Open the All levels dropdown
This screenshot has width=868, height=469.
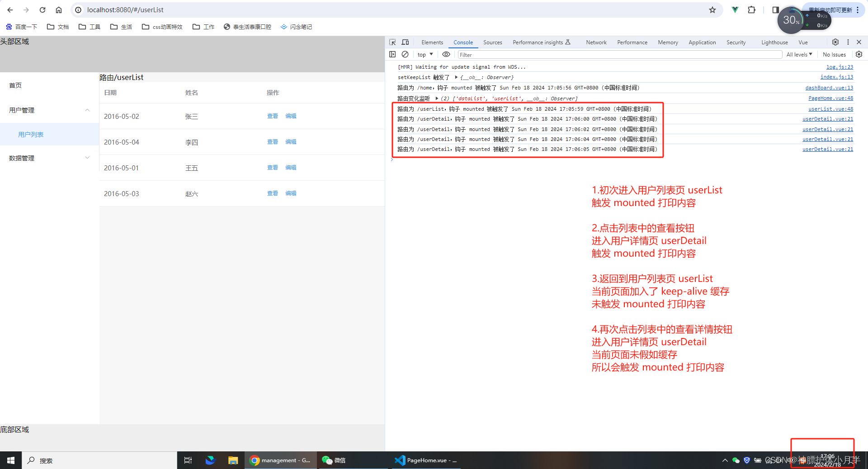click(x=799, y=55)
